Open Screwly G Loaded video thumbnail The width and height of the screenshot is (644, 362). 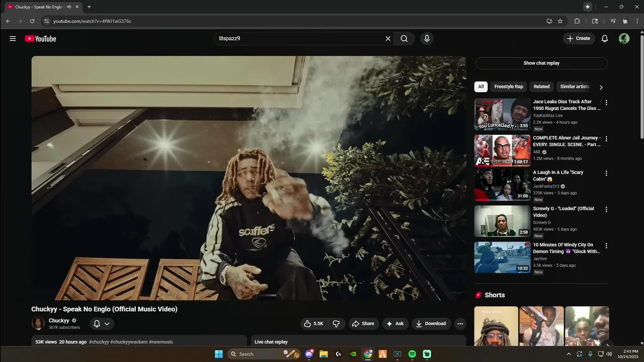pos(502,221)
